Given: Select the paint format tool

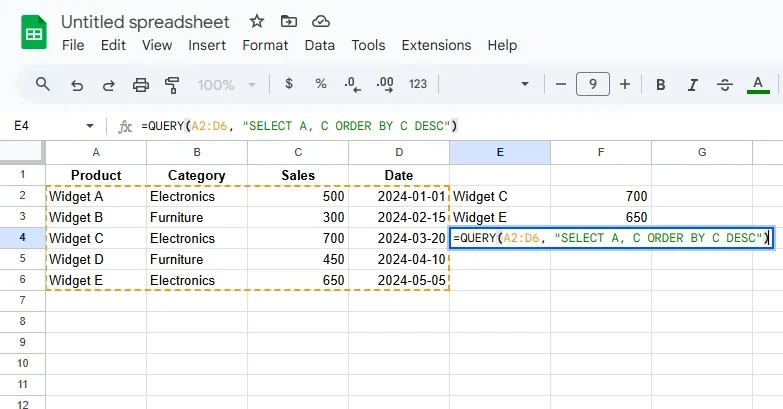Looking at the screenshot, I should point(172,85).
